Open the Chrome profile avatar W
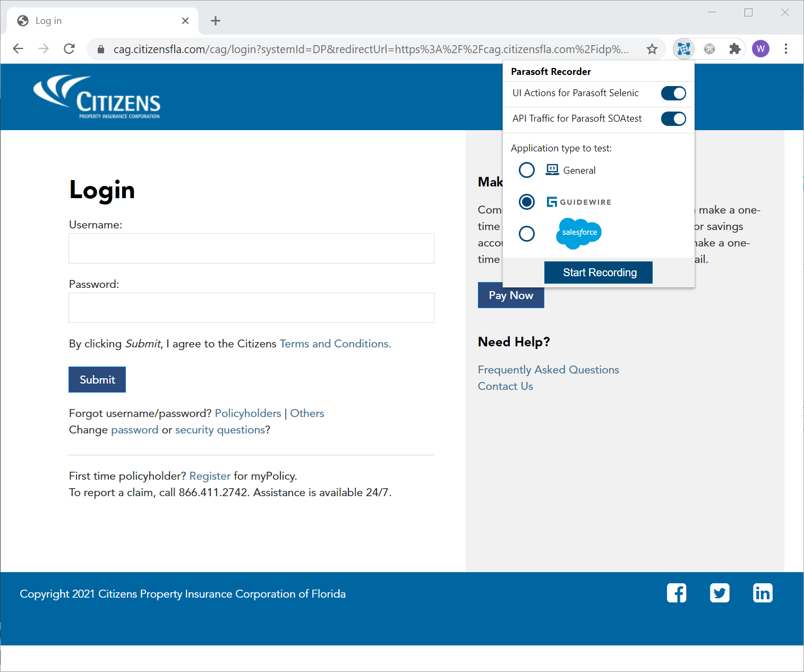 pos(760,49)
